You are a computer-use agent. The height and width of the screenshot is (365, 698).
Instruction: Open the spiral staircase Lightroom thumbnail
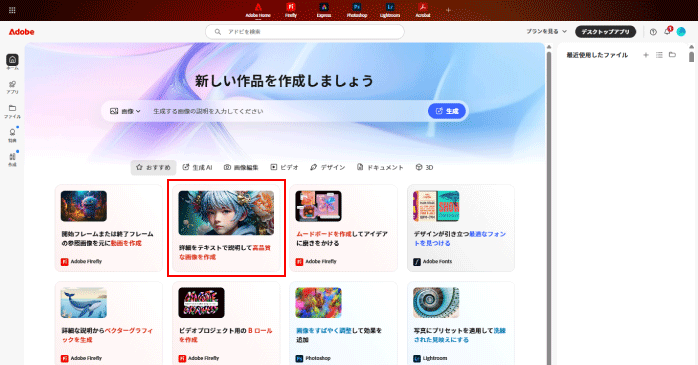(x=436, y=303)
